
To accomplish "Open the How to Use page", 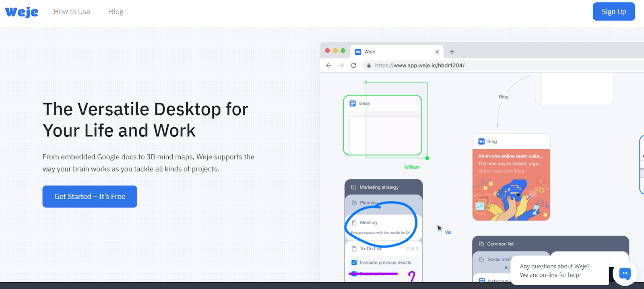I will coord(72,12).
